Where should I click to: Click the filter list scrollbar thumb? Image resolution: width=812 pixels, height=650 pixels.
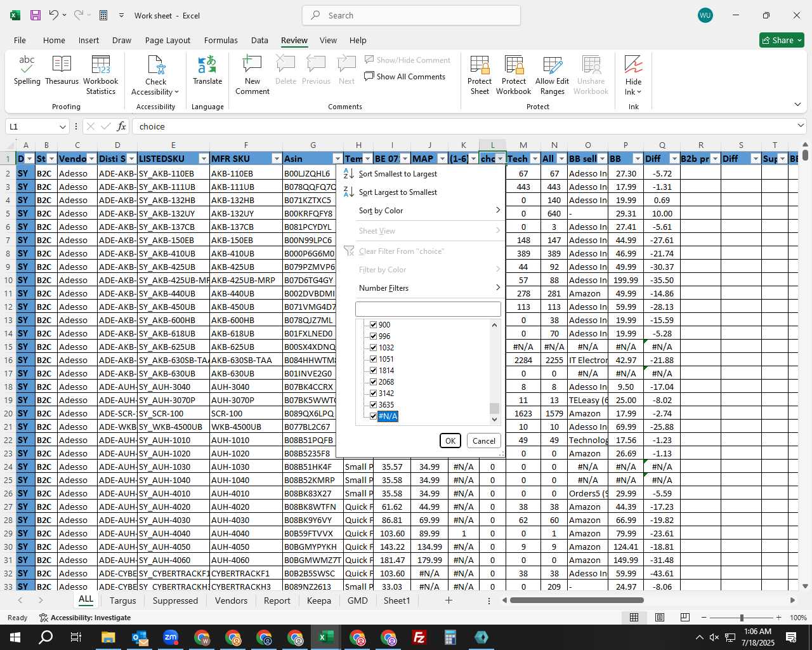click(494, 408)
